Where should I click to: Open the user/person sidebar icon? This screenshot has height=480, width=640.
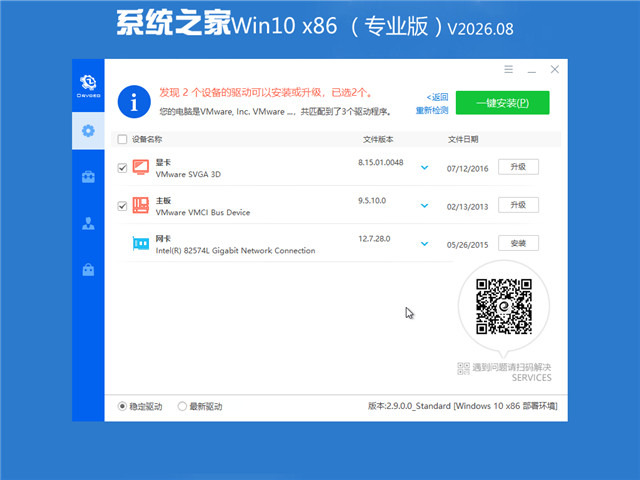pos(88,223)
